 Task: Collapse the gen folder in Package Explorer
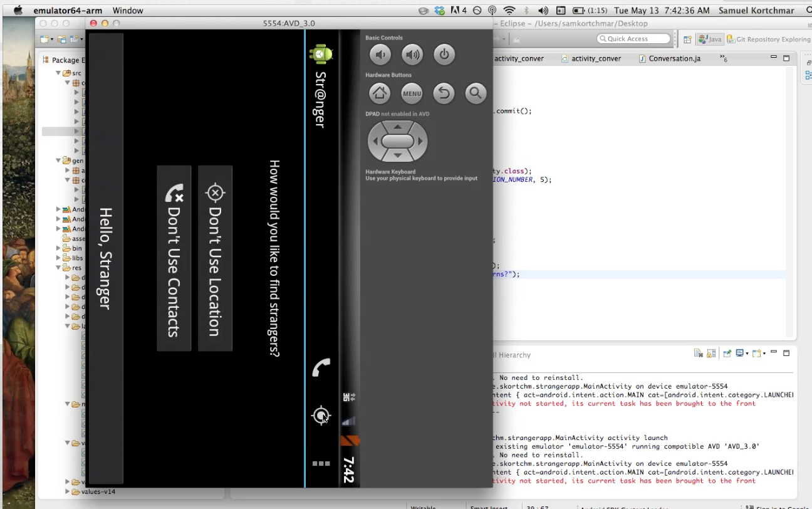[x=58, y=160]
